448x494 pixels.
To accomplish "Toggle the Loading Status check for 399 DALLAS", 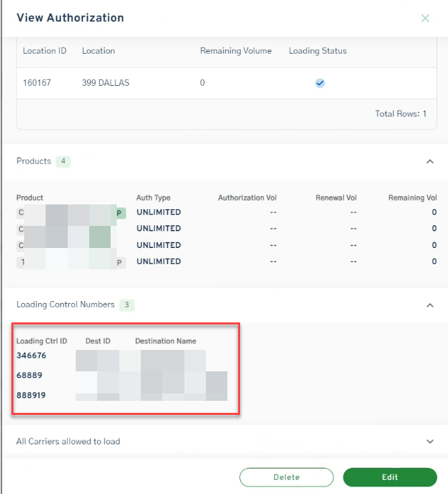I will tap(320, 83).
